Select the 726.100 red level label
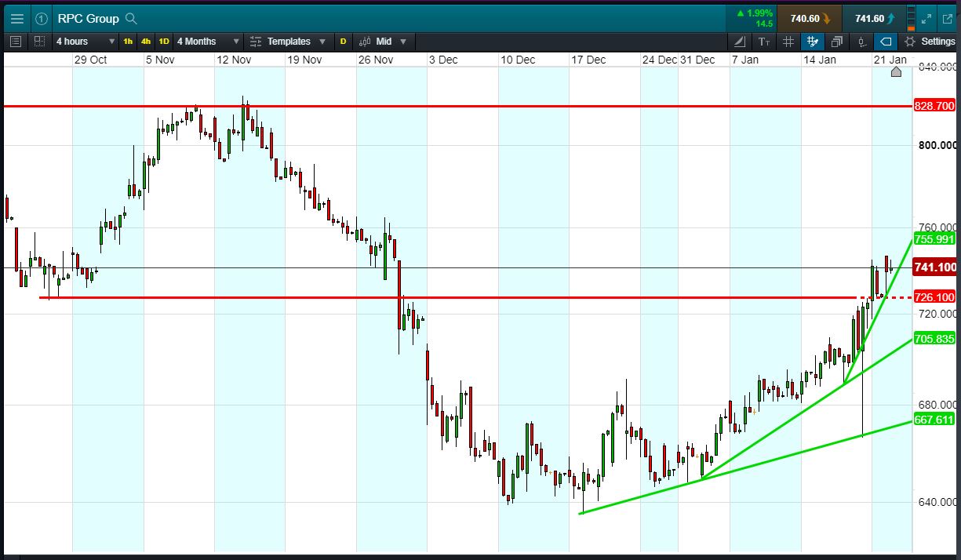 click(935, 297)
